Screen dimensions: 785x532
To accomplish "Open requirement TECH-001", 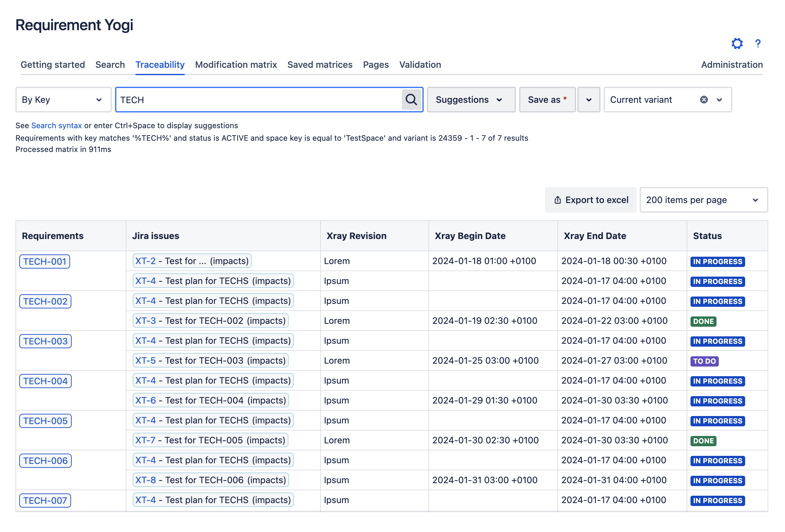I will (x=44, y=261).
